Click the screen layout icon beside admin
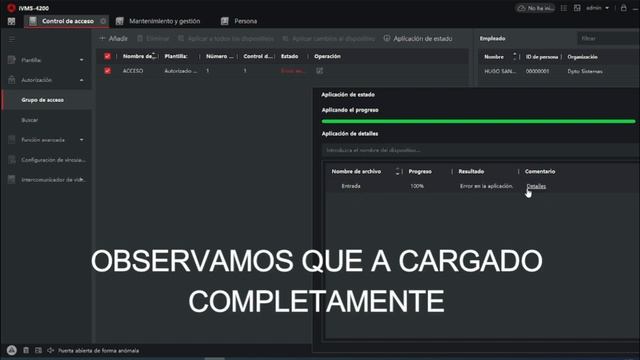The width and height of the screenshot is (640, 360). [x=577, y=8]
